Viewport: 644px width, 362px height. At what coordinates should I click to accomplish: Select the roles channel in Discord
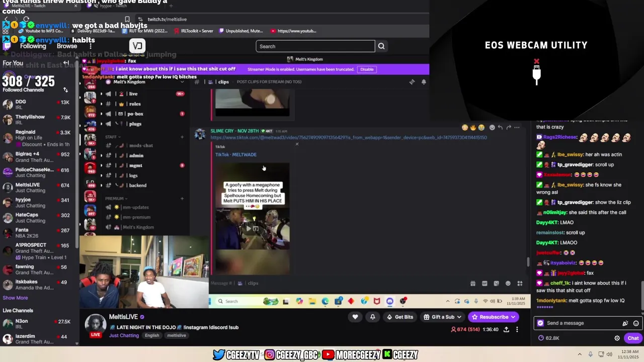coord(135,104)
